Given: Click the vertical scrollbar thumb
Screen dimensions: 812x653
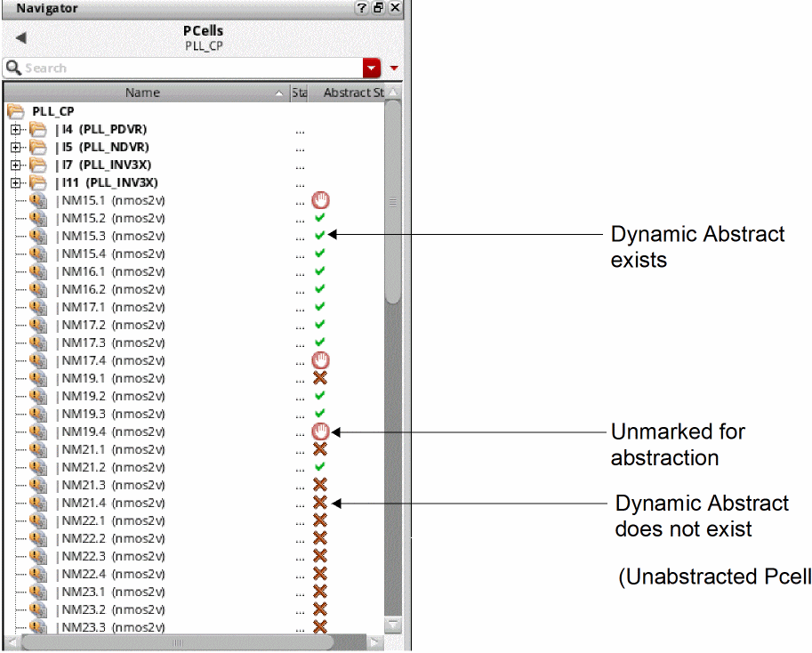Looking at the screenshot, I should tap(393, 202).
